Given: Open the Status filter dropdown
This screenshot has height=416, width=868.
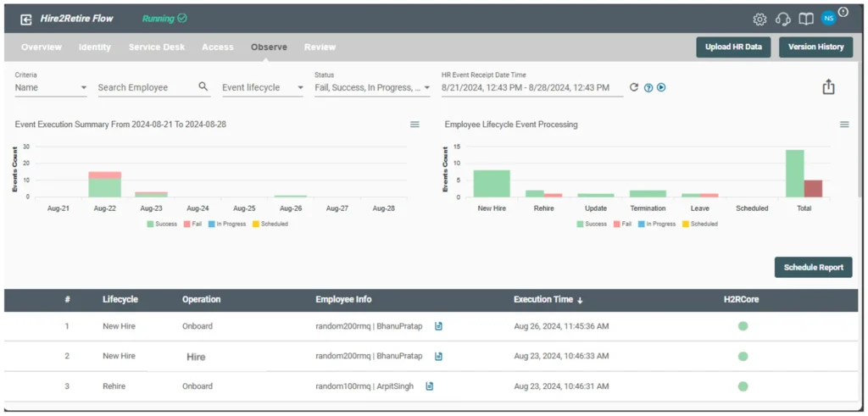Looking at the screenshot, I should click(x=372, y=87).
